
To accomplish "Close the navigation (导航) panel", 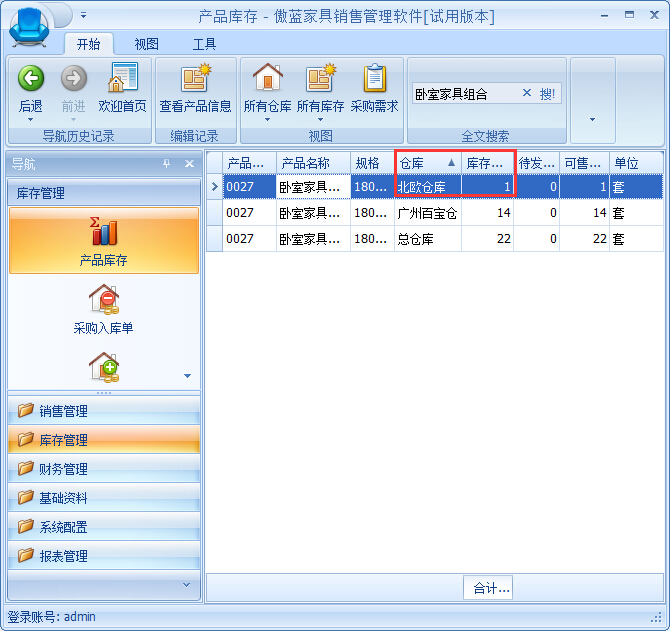I will [189, 164].
